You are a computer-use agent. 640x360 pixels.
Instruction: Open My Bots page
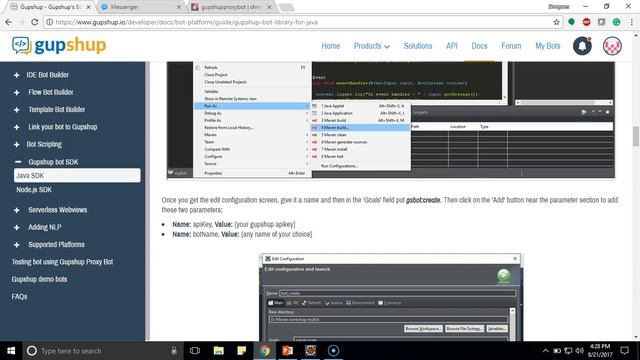tap(547, 46)
